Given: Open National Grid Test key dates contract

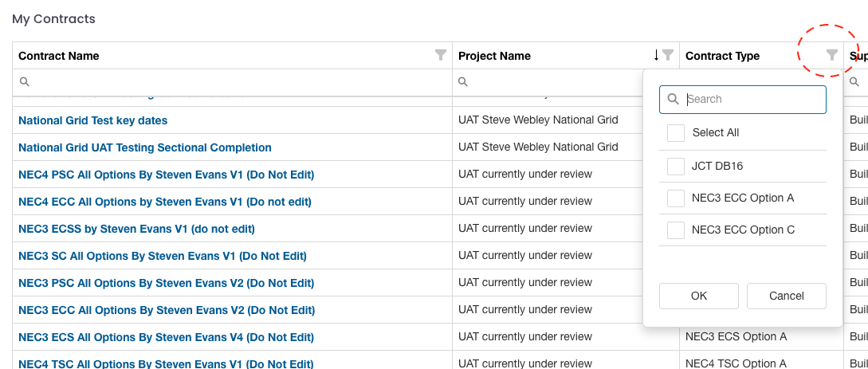Looking at the screenshot, I should click(x=93, y=120).
